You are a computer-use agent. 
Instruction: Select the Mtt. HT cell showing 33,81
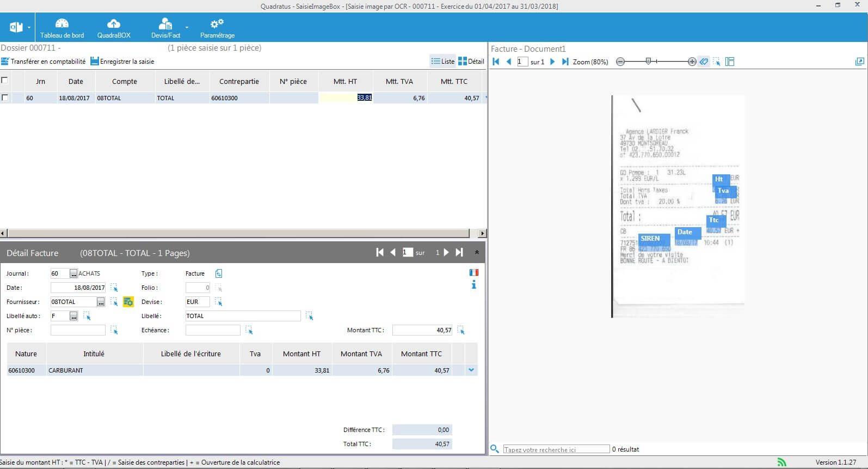click(346, 98)
